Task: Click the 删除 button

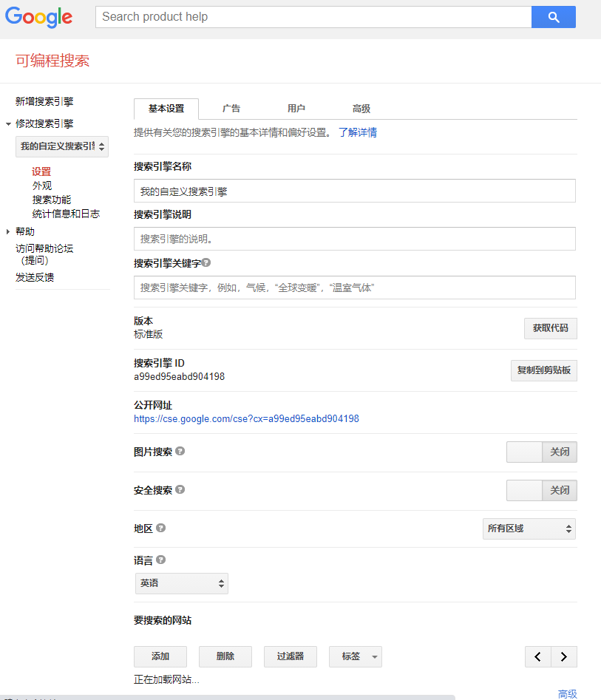Action: (x=225, y=656)
